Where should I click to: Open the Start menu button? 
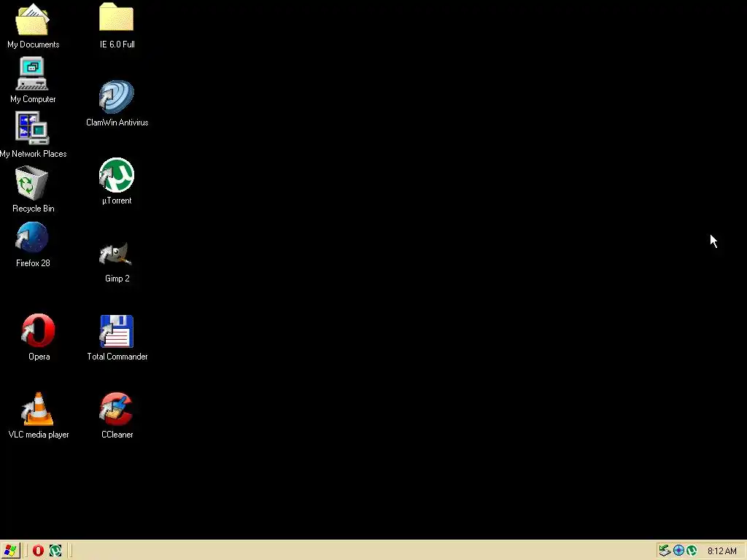pyautogui.click(x=10, y=551)
